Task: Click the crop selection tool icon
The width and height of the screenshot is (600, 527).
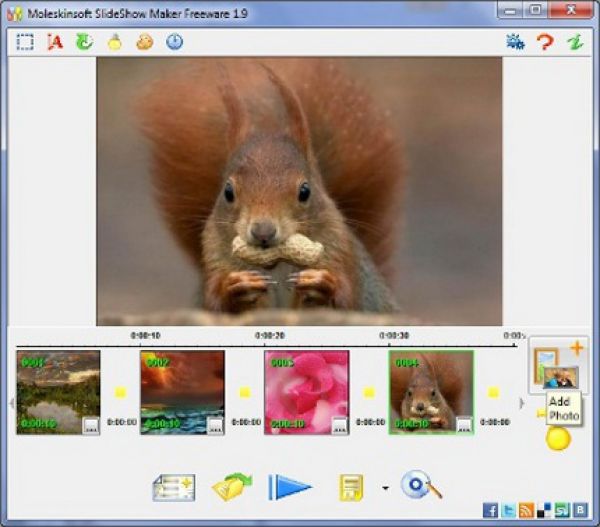Action: (x=25, y=43)
